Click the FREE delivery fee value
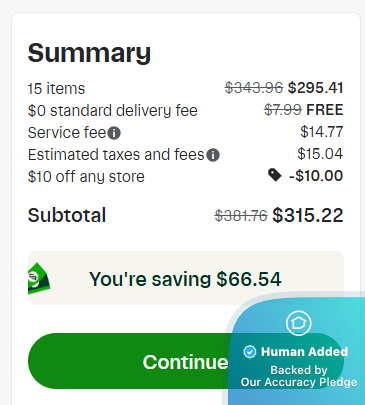 coord(325,110)
